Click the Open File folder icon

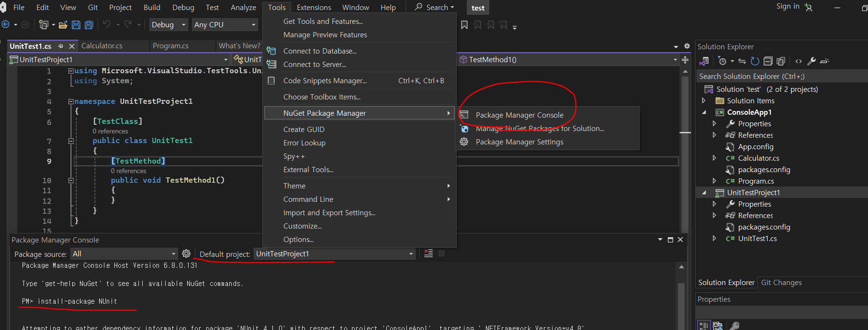[63, 24]
